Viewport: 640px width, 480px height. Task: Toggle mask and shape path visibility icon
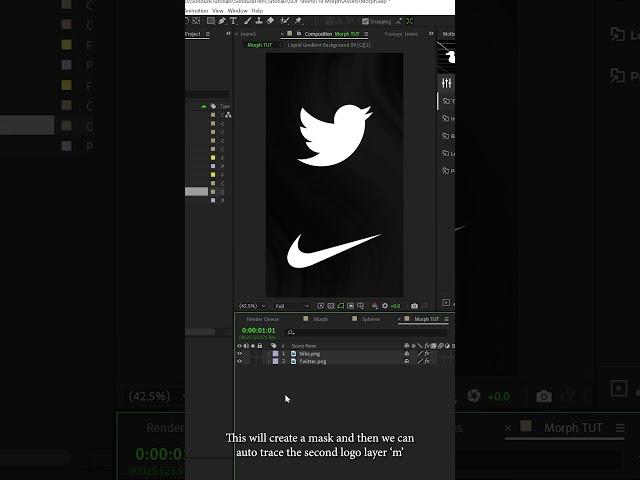click(340, 306)
